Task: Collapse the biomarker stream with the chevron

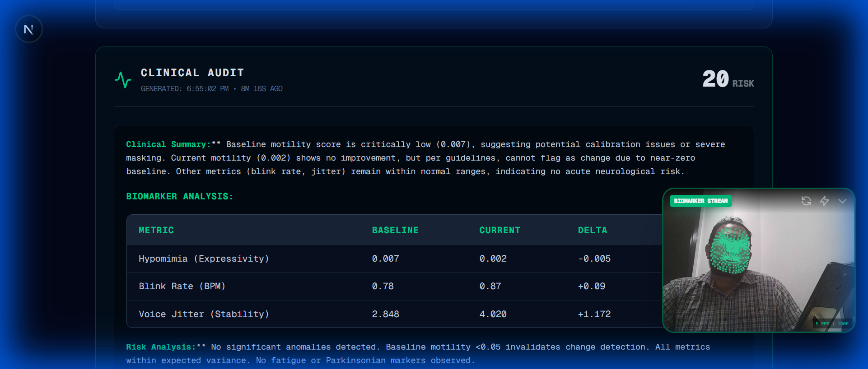Action: tap(842, 201)
